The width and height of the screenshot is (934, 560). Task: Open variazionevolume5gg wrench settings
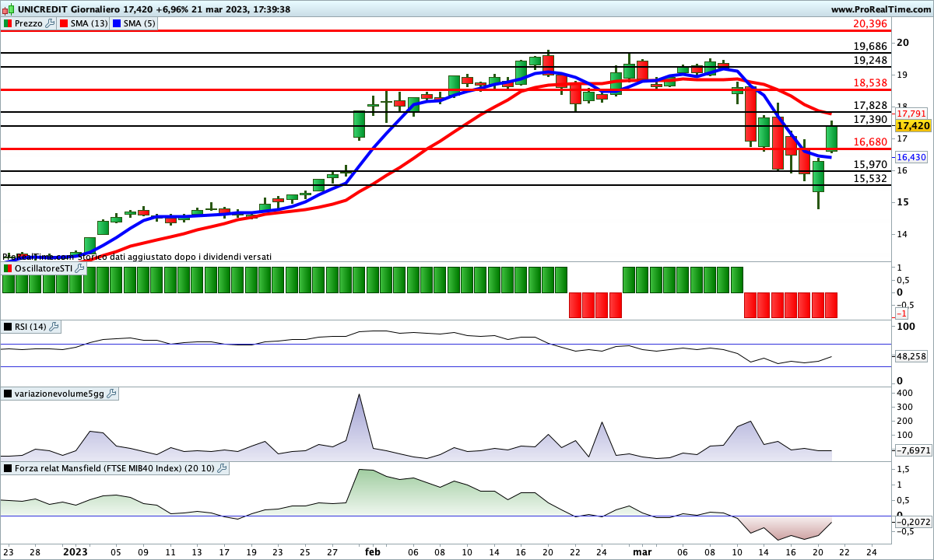pyautogui.click(x=112, y=394)
